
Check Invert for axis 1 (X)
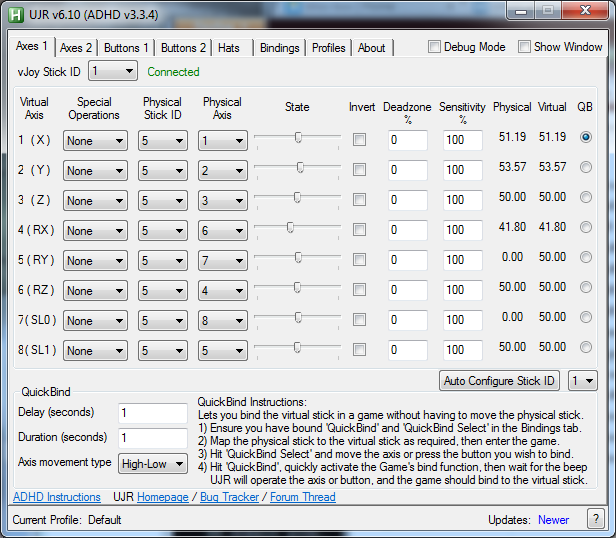[x=360, y=140]
